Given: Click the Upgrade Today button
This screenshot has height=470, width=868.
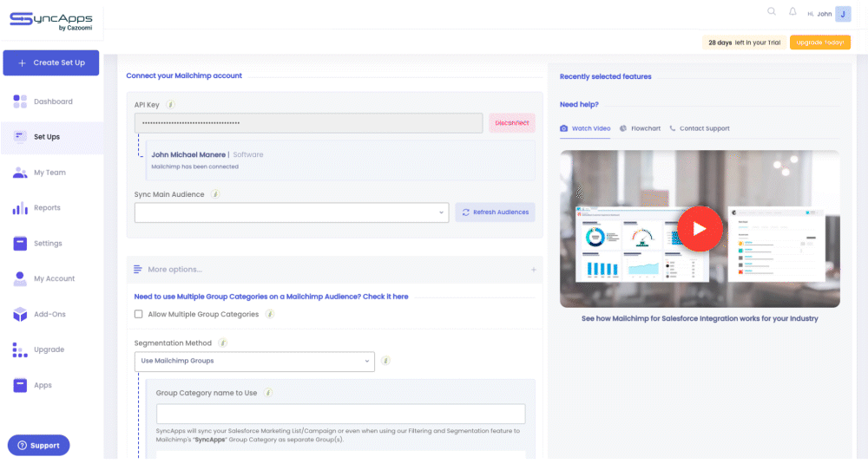Looking at the screenshot, I should click(x=820, y=42).
